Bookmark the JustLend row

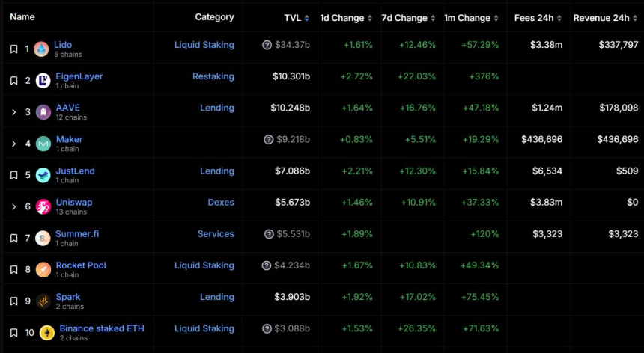pos(13,175)
